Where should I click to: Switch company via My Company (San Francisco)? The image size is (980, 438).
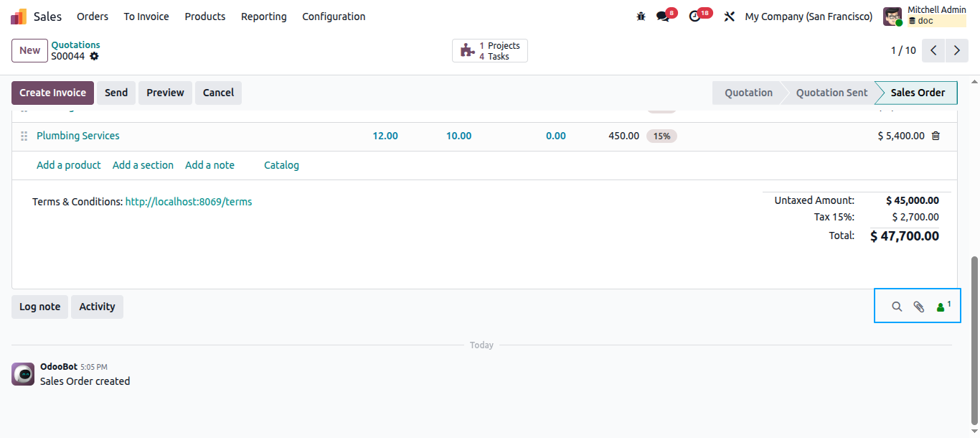point(809,17)
